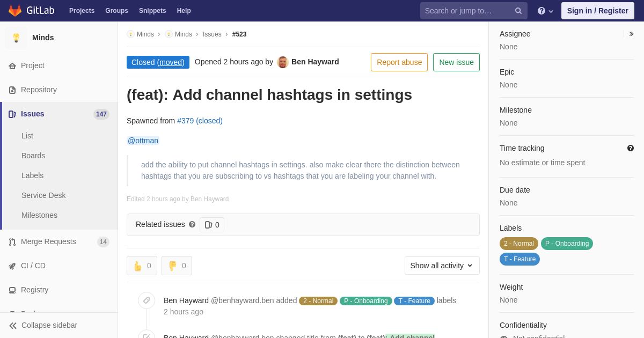
Task: Click 'No estimate or time spent' text
Action: [x=542, y=163]
